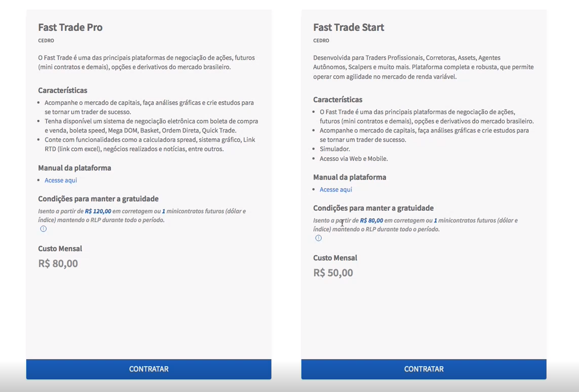The width and height of the screenshot is (579, 392).
Task: Click CEDRO label under Fast Trade Pro
Action: coord(46,40)
